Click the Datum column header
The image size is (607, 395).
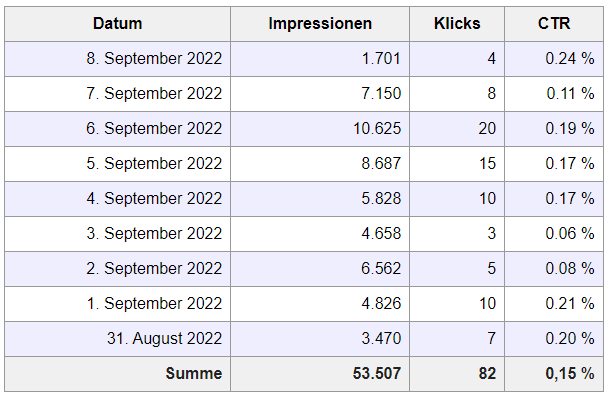tap(118, 24)
